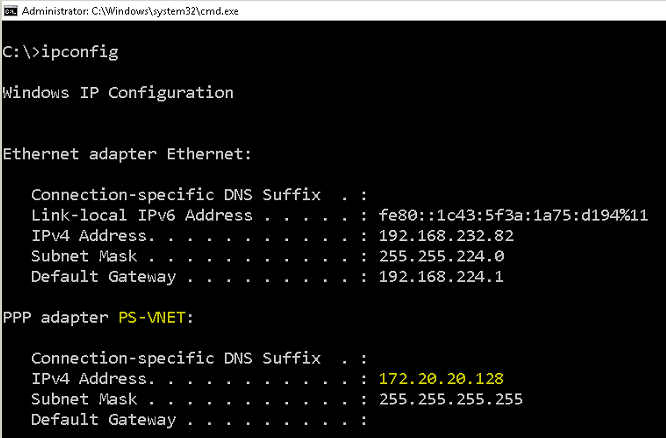Click the highlighted 172.20.20.128 address

coord(441,379)
